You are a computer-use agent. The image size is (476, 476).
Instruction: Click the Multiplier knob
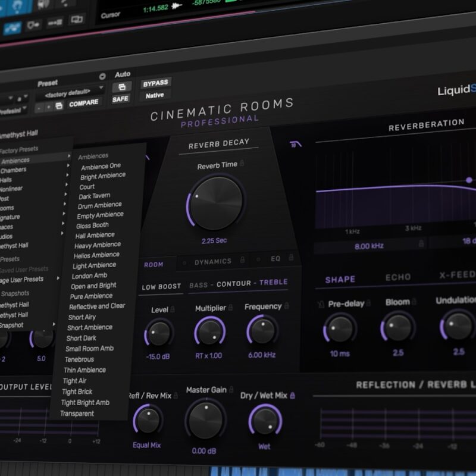[209, 332]
